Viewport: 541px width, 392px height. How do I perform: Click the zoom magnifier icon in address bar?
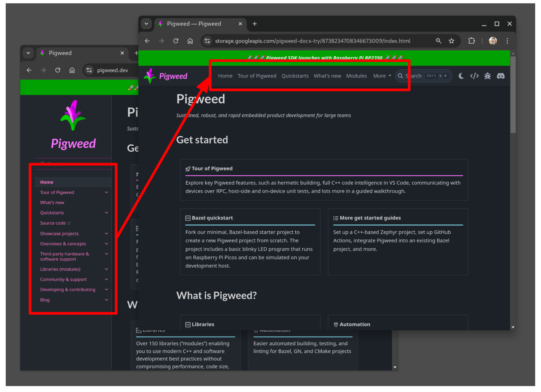[x=438, y=41]
